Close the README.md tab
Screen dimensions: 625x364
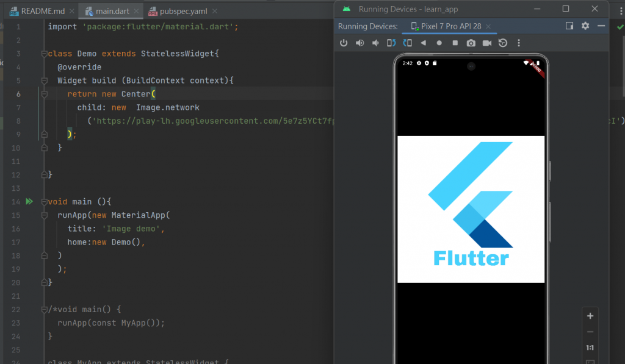[x=72, y=11]
